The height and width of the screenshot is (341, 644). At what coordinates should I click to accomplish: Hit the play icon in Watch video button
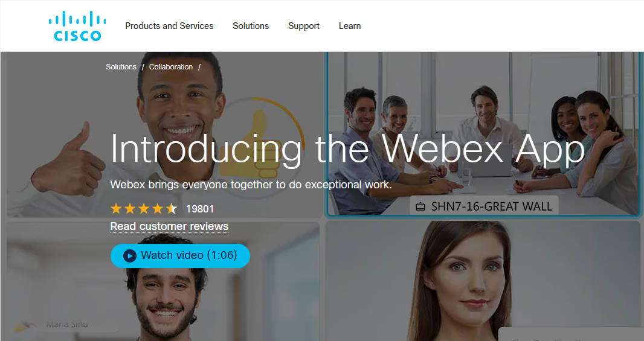(x=130, y=256)
